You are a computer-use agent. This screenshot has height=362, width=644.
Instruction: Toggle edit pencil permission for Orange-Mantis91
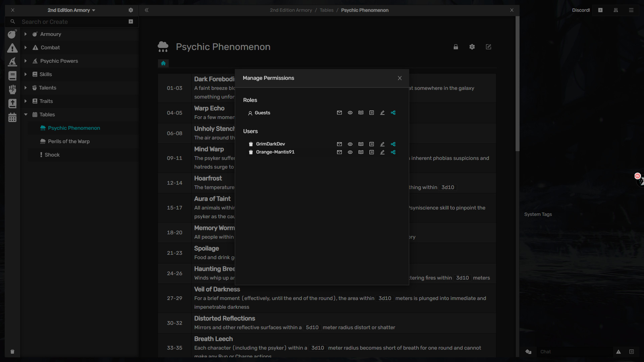coord(382,152)
